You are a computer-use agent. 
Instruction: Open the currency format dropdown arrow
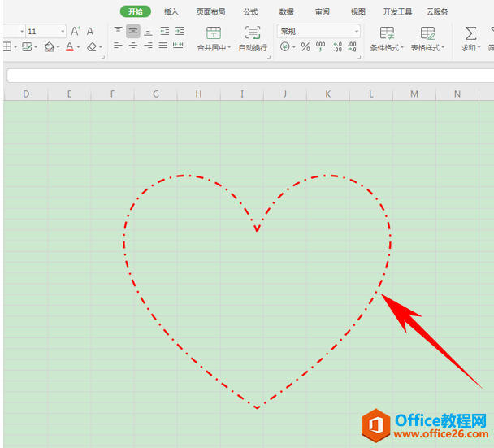[x=293, y=47]
